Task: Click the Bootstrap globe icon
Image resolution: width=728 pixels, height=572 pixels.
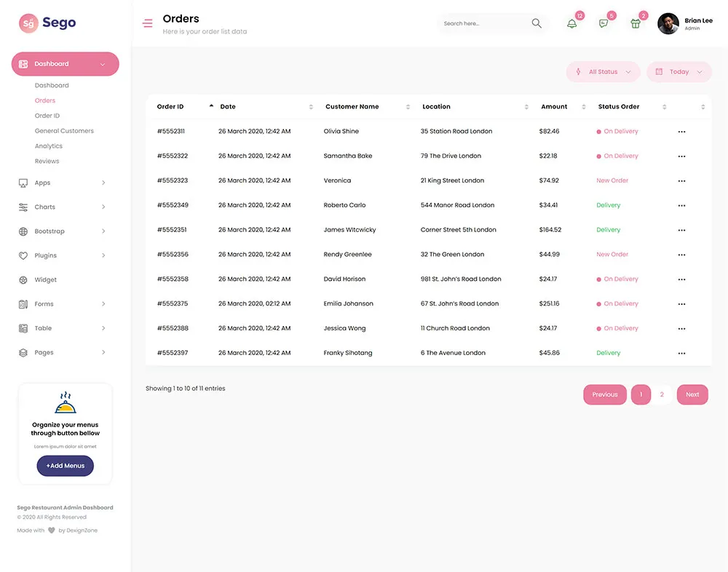Action: pyautogui.click(x=23, y=231)
